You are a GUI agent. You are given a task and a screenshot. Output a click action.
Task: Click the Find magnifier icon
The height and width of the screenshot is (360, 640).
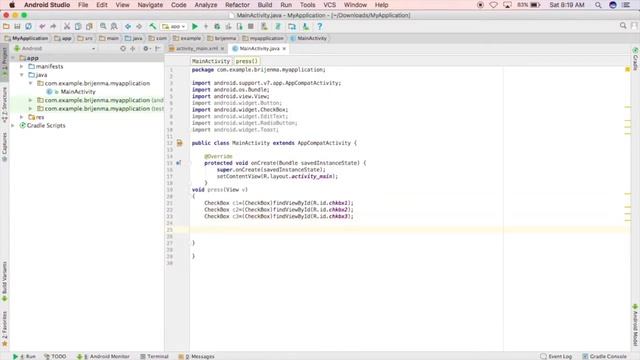[x=103, y=27]
